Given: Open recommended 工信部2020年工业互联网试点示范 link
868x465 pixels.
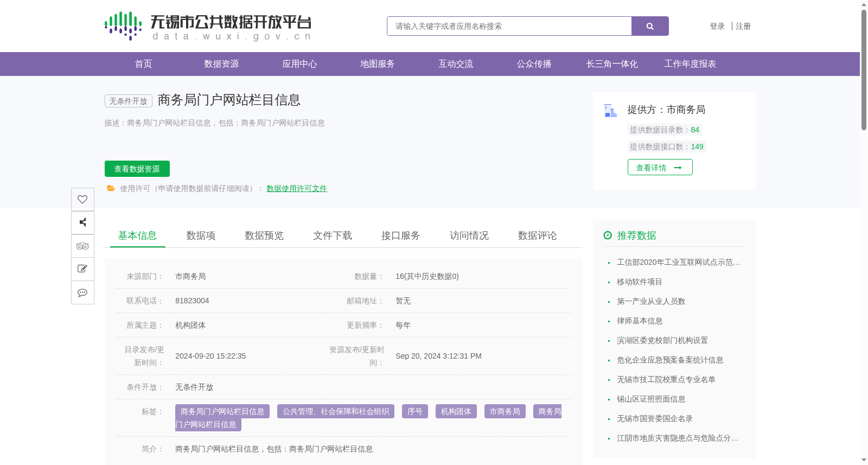Looking at the screenshot, I should [678, 262].
